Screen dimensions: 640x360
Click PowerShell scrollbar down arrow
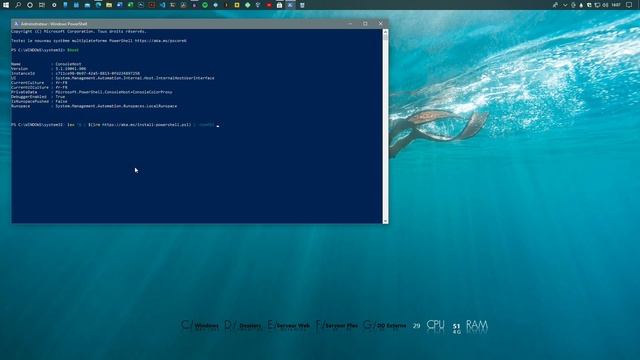pyautogui.click(x=385, y=221)
